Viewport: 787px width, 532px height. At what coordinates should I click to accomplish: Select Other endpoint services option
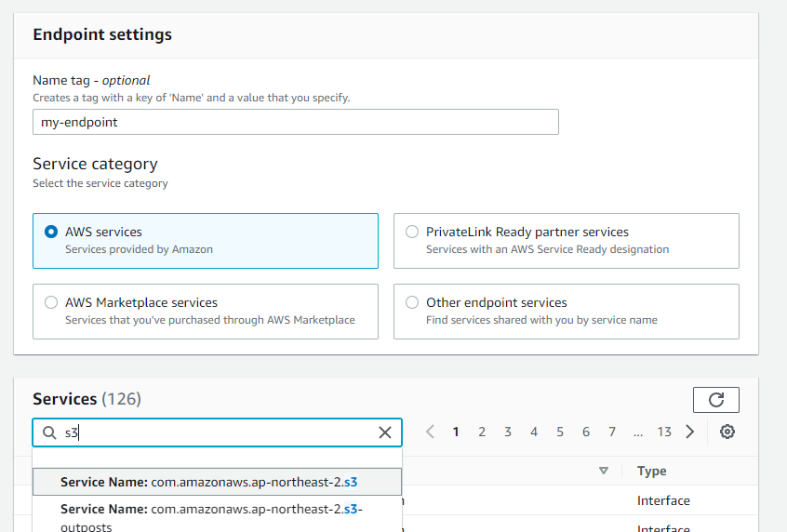[x=412, y=302]
